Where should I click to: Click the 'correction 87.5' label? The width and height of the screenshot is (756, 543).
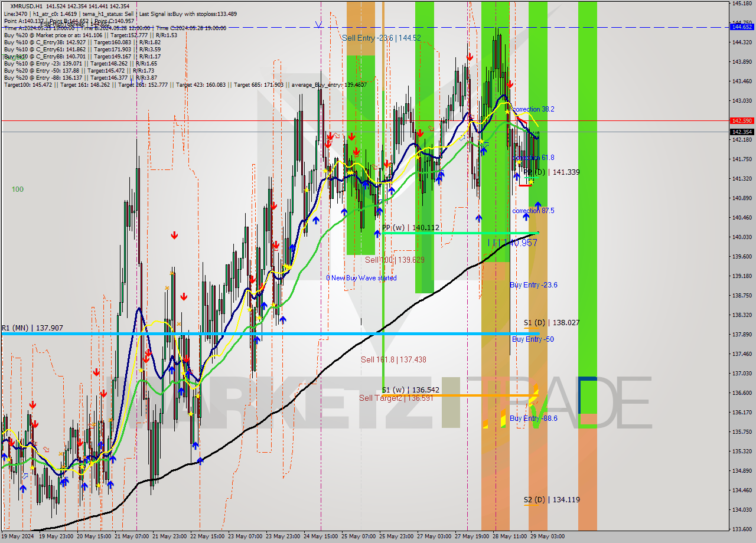533,211
